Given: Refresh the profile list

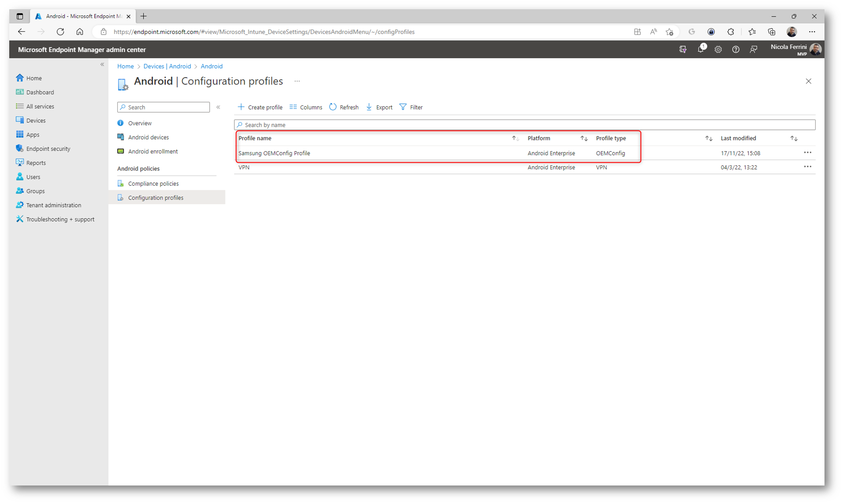Looking at the screenshot, I should (344, 107).
